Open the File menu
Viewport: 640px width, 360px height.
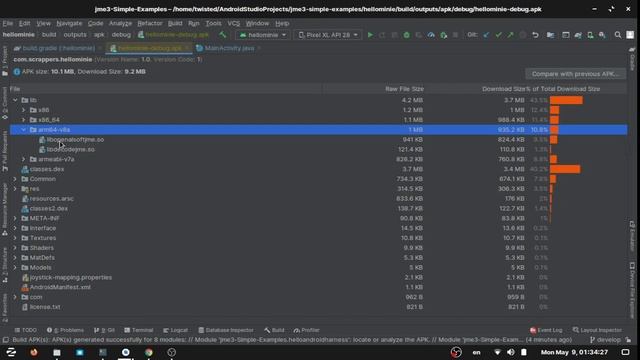[x=8, y=23]
